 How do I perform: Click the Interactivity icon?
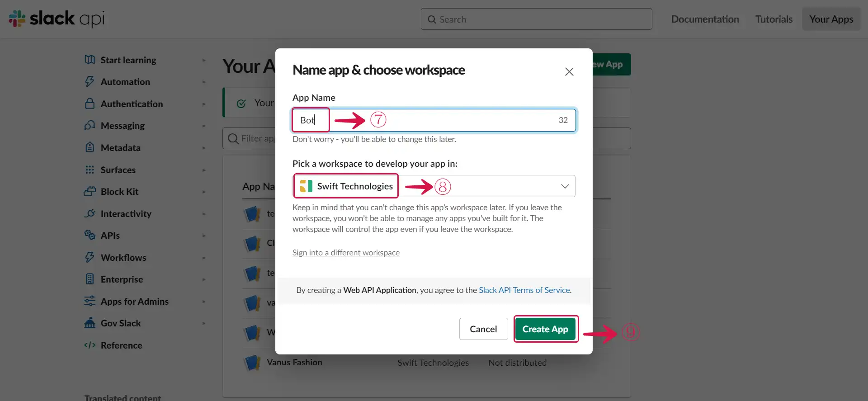pos(90,213)
